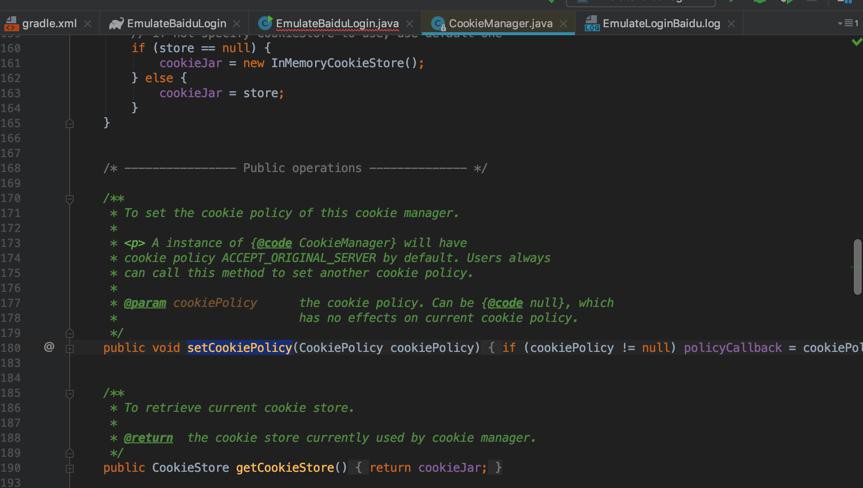Expand the folded method at line 180
The image size is (863, 488).
coord(69,348)
